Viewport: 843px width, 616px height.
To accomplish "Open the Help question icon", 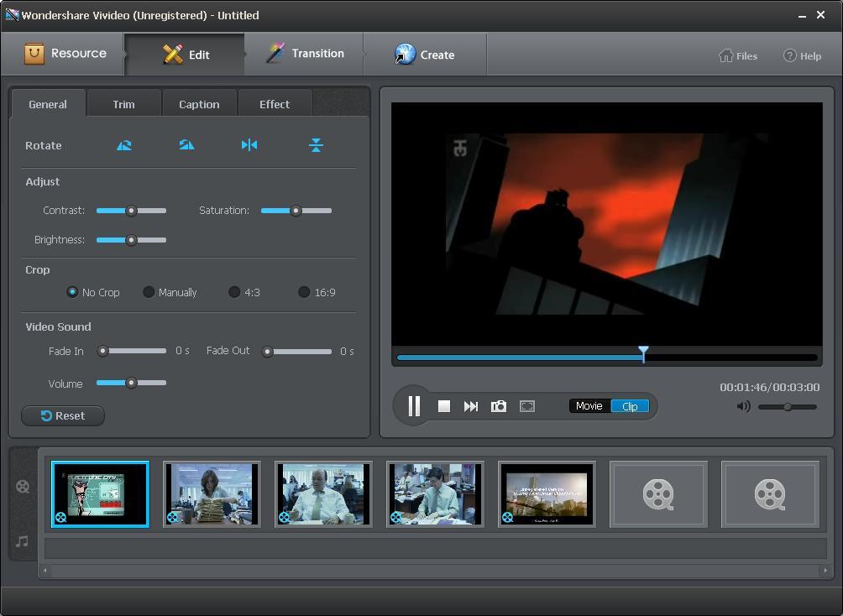I will pos(790,55).
